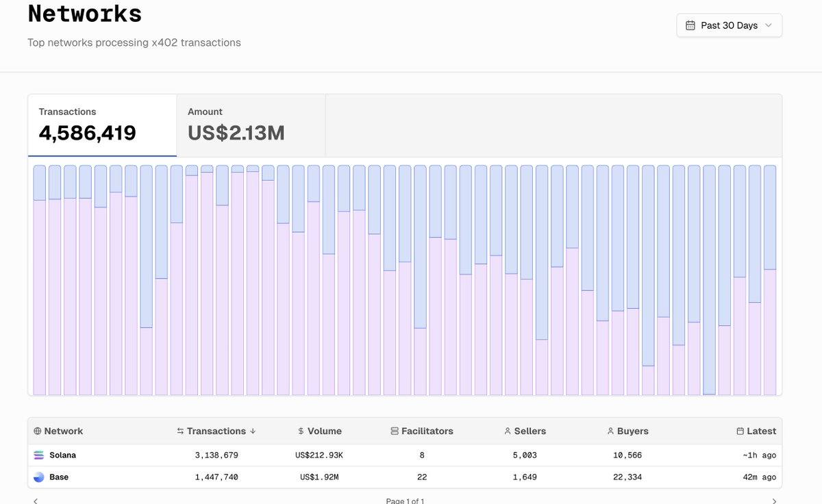Click the nearly all-blue bar near chart end
This screenshot has width=822, height=504.
[709, 280]
